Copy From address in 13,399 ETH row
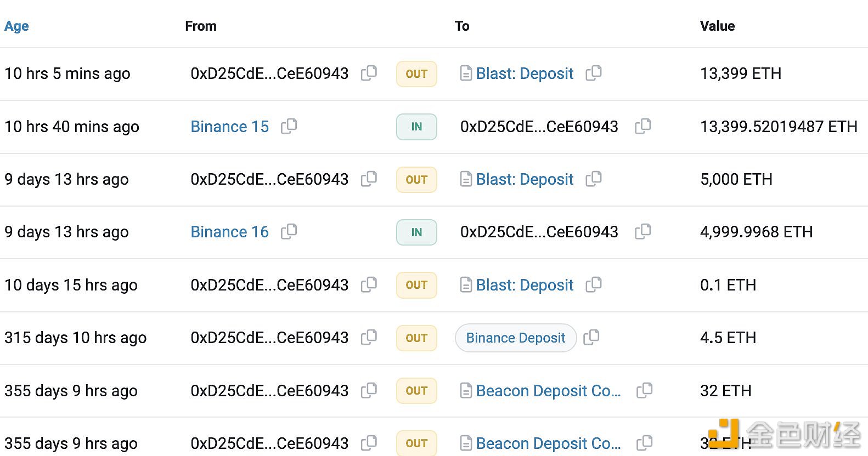 pyautogui.click(x=369, y=73)
